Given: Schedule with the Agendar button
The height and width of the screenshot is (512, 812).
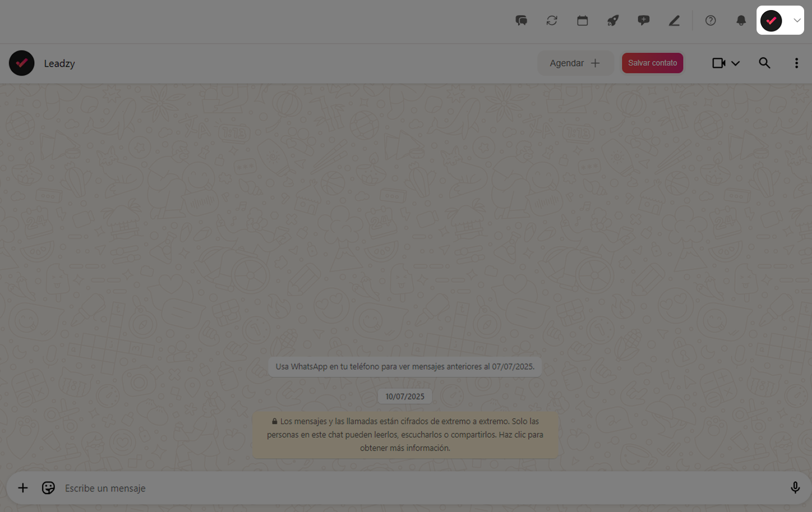Looking at the screenshot, I should pyautogui.click(x=576, y=63).
